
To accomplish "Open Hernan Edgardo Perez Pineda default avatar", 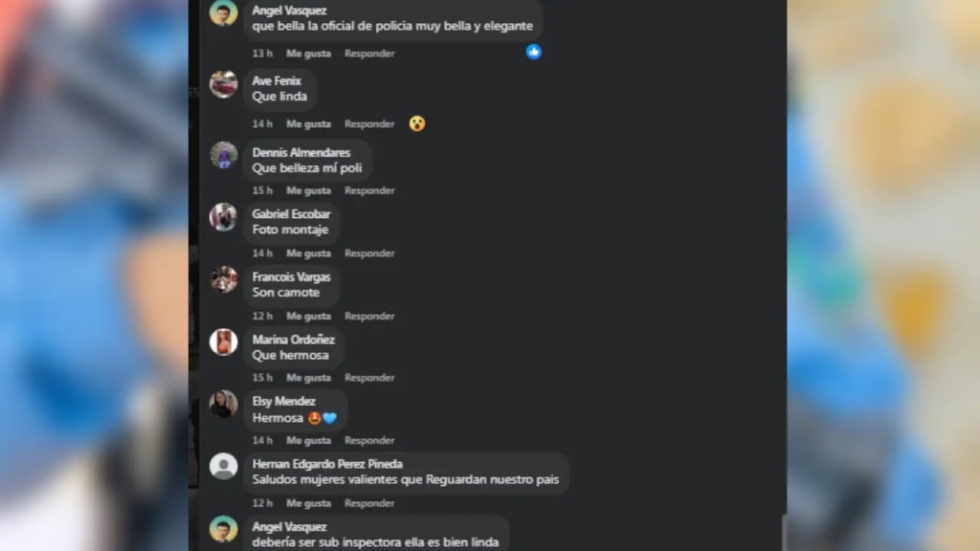I will (223, 466).
